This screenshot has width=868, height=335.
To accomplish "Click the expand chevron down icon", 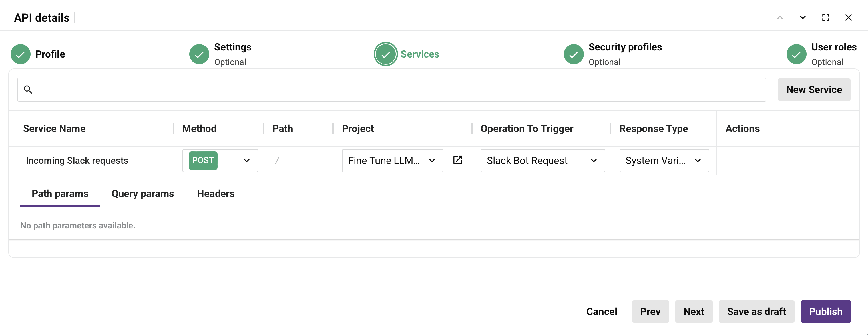I will (x=803, y=17).
